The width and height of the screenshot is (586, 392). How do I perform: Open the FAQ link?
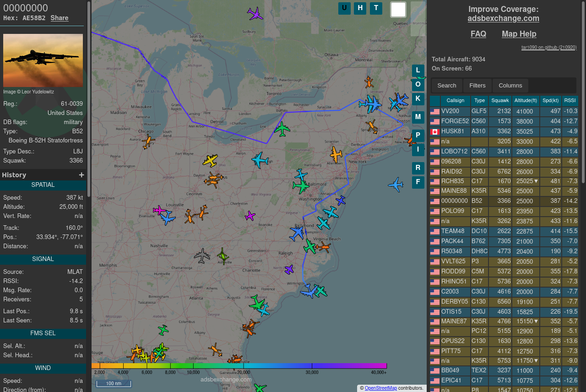tap(478, 34)
